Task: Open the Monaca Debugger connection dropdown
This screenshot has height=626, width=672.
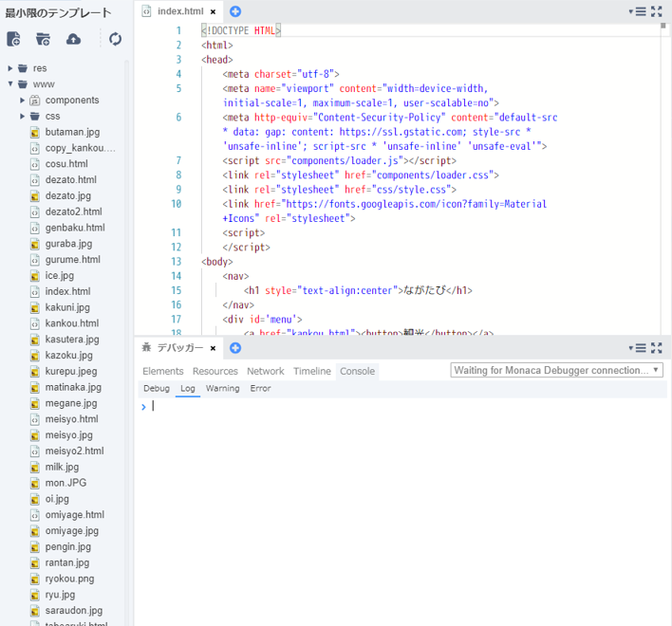Action: pos(556,370)
